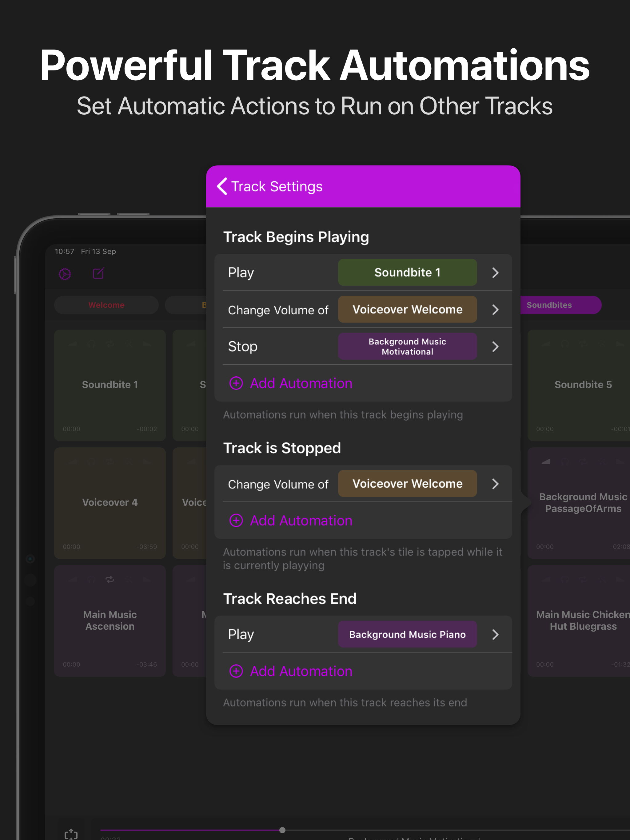630x840 pixels.
Task: Tap automation wand icon on Voiceover 4 tile
Action: point(129,462)
